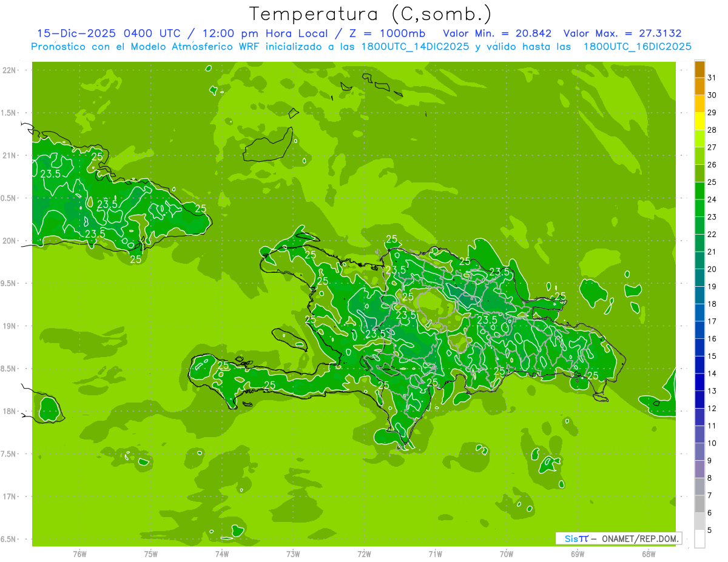This screenshot has width=728, height=562.
Task: Click the "17N" latitude axis label
Action: (x=10, y=497)
